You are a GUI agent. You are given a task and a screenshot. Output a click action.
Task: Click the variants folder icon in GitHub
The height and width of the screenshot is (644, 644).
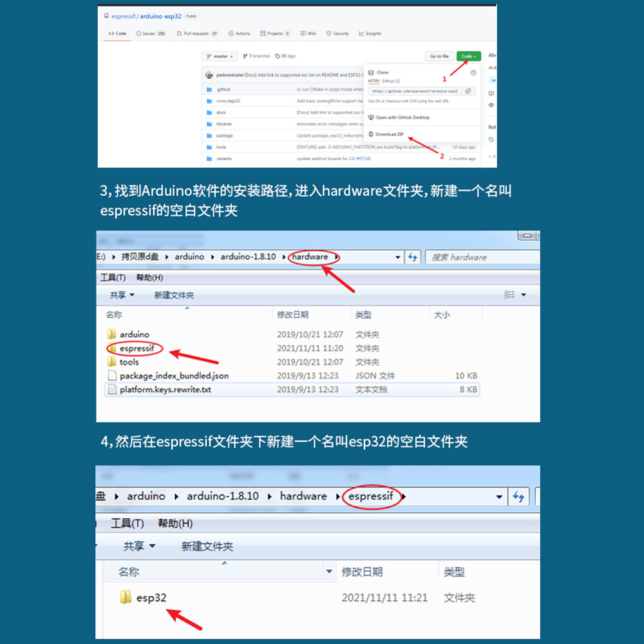point(209,158)
